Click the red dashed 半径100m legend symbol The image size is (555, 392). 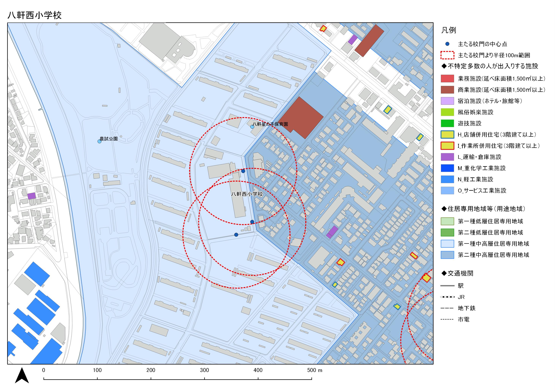(447, 55)
